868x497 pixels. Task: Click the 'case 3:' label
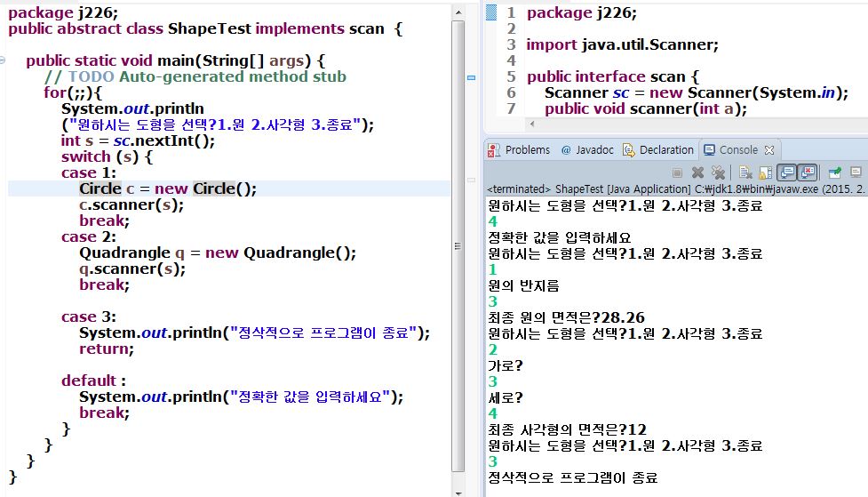(x=89, y=317)
